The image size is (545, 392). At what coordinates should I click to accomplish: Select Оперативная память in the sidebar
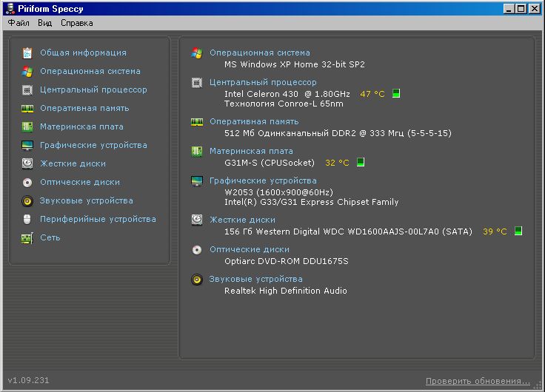coord(84,108)
